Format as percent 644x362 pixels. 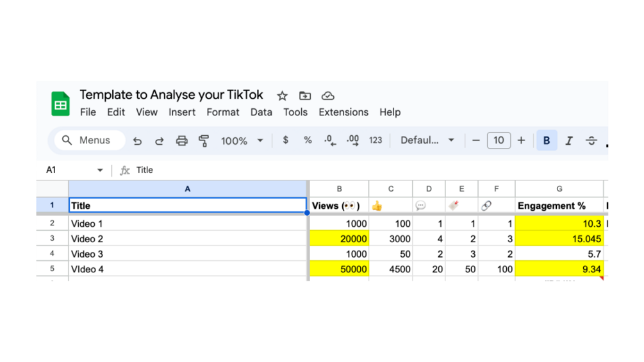308,140
